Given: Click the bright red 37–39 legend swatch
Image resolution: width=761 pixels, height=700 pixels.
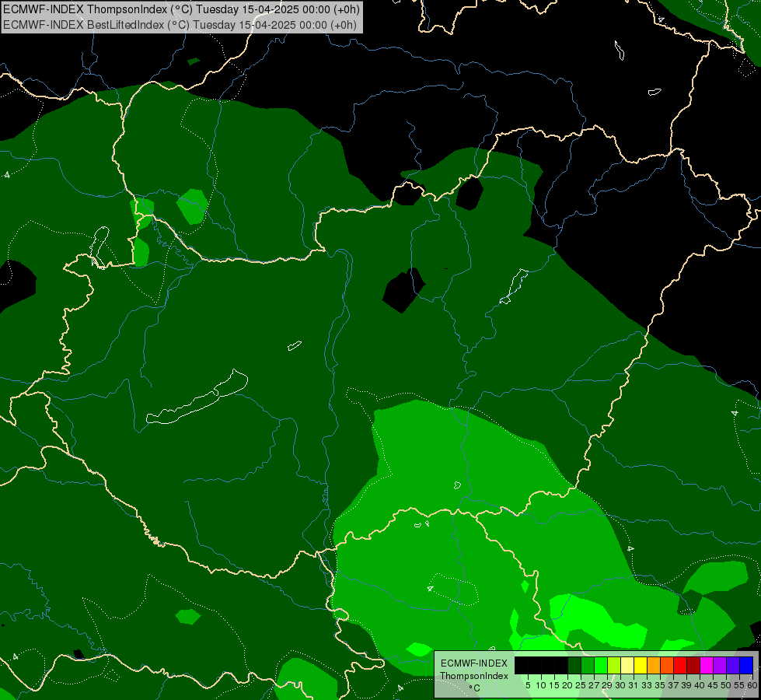Looking at the screenshot, I should [680, 666].
